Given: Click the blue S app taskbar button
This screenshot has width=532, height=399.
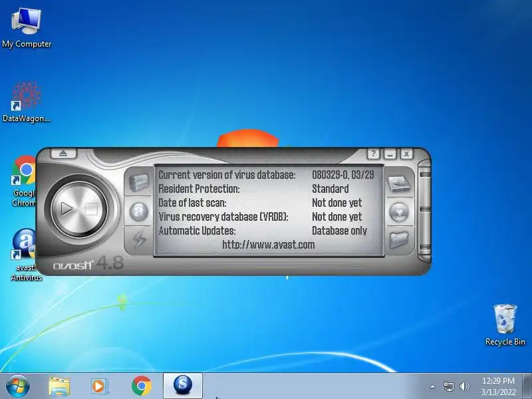Looking at the screenshot, I should click(182, 386).
